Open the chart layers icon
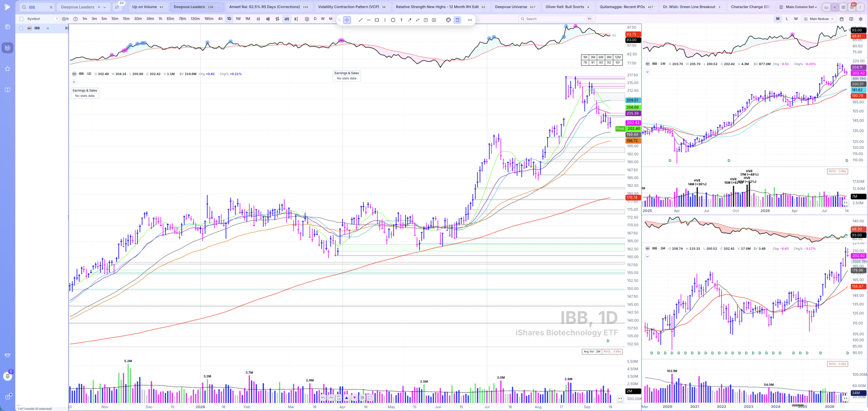 point(307,19)
